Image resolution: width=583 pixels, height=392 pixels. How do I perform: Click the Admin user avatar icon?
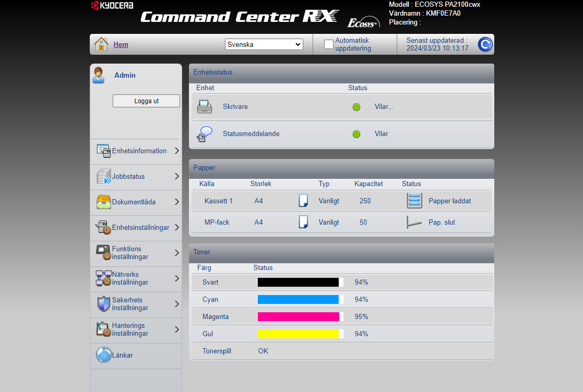pos(98,75)
